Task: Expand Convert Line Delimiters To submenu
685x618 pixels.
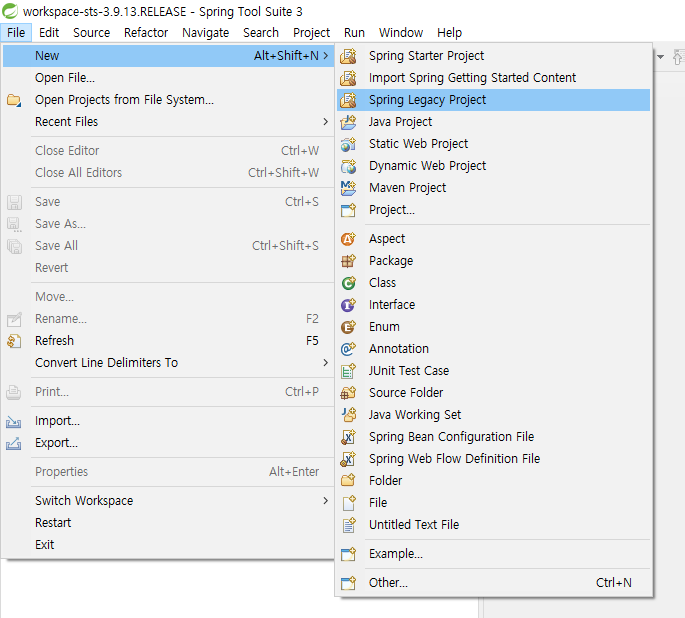Action: [325, 363]
